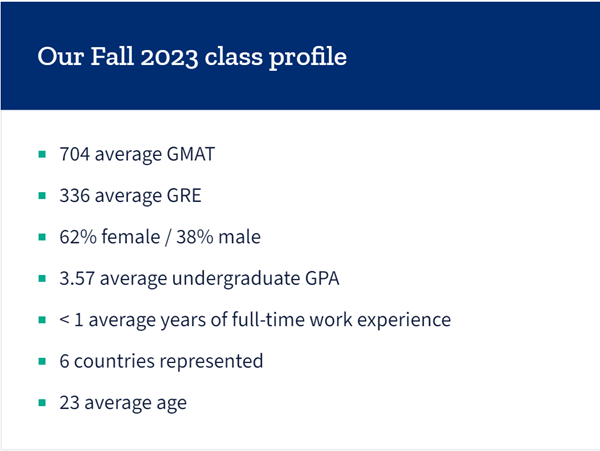600x451 pixels.
Task: Click the word 'GMAT' in first bullet
Action: (191, 154)
